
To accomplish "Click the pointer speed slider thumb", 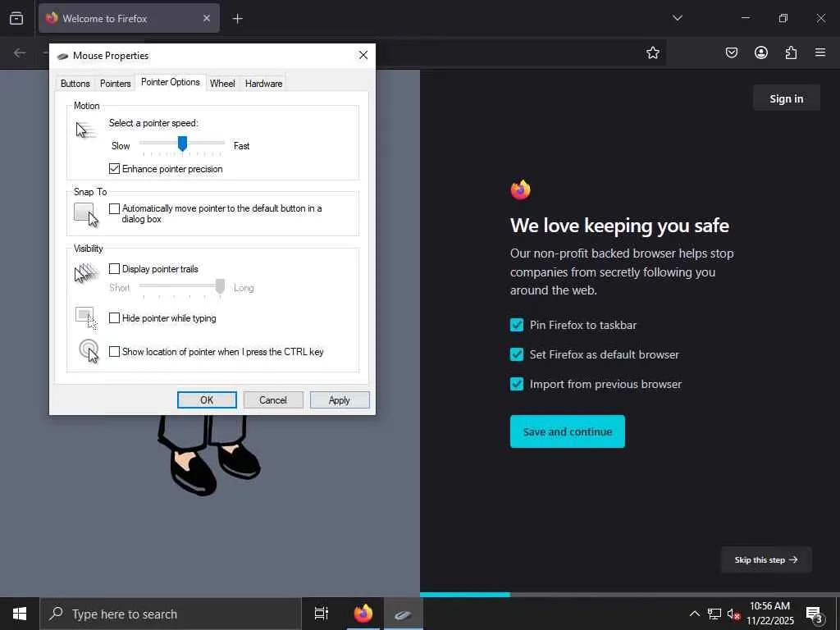I will click(182, 144).
